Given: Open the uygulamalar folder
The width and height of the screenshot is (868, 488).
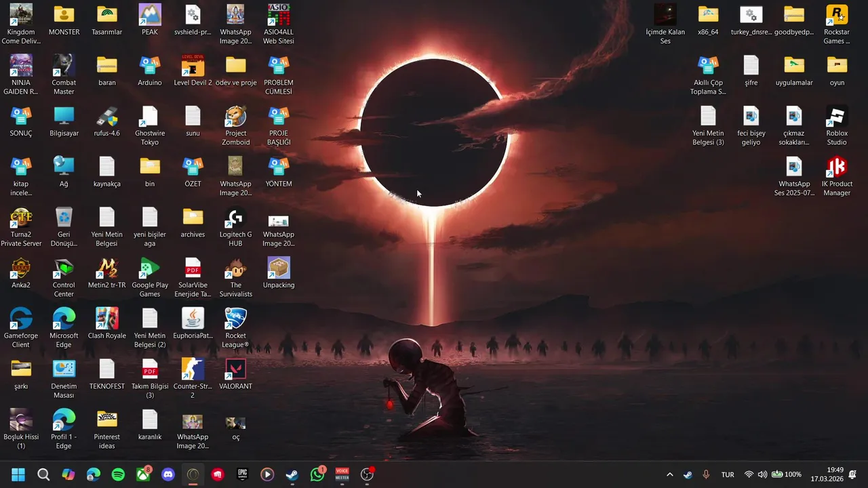Looking at the screenshot, I should pos(794,71).
